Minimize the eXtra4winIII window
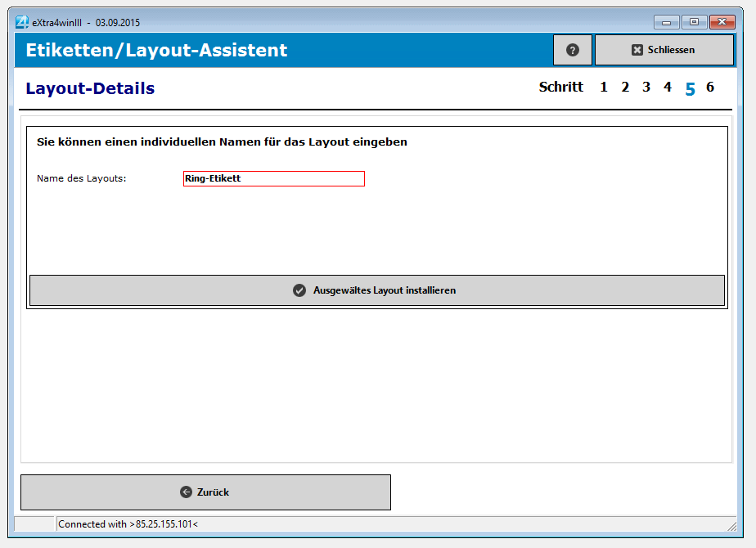Screen dimensions: 756x548 [x=667, y=22]
